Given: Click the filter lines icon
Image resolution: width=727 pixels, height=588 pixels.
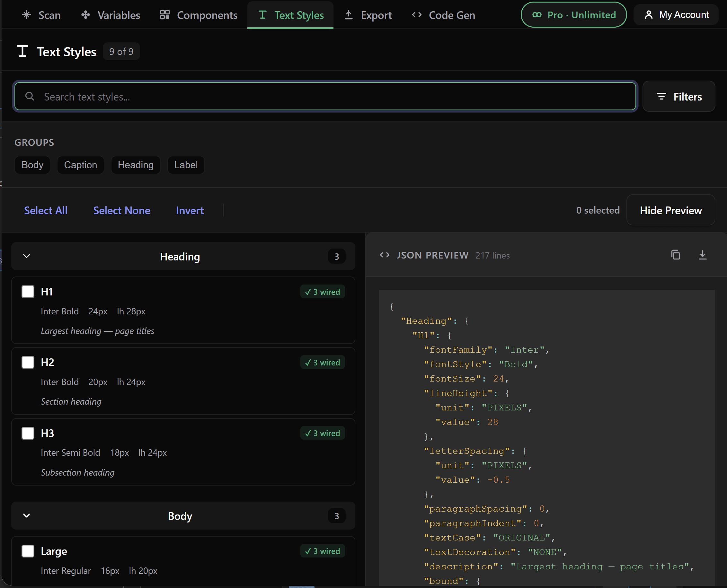Looking at the screenshot, I should (661, 97).
